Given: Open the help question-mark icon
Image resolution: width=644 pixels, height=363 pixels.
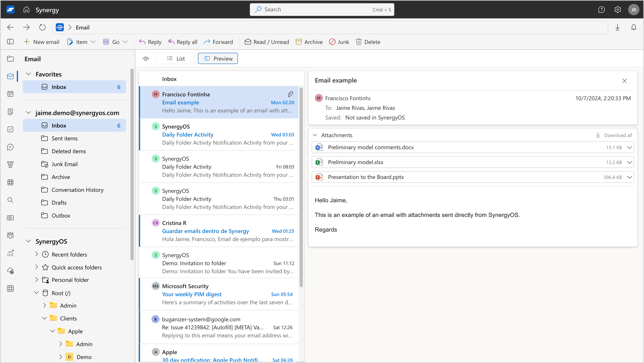Looking at the screenshot, I should [x=601, y=9].
